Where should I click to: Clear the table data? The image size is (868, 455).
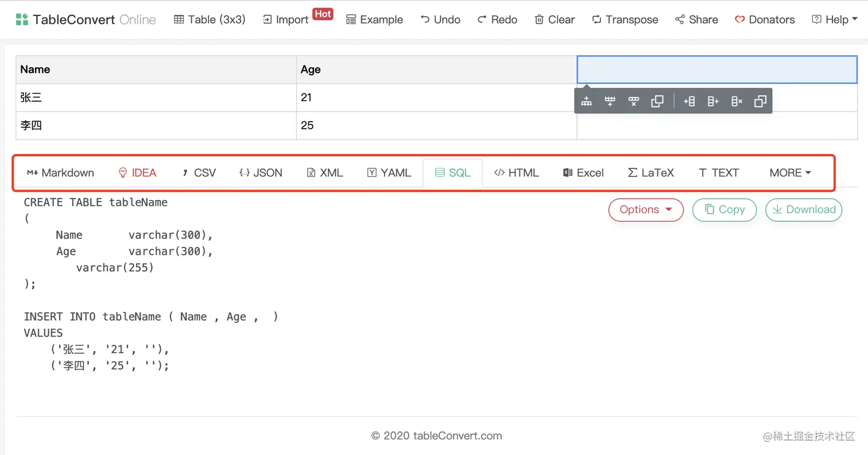[554, 19]
